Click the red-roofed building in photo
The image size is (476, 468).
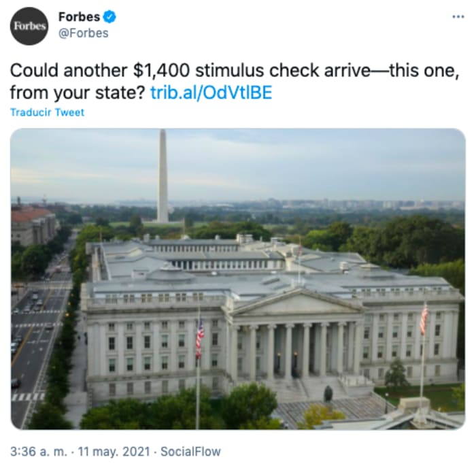(x=33, y=224)
